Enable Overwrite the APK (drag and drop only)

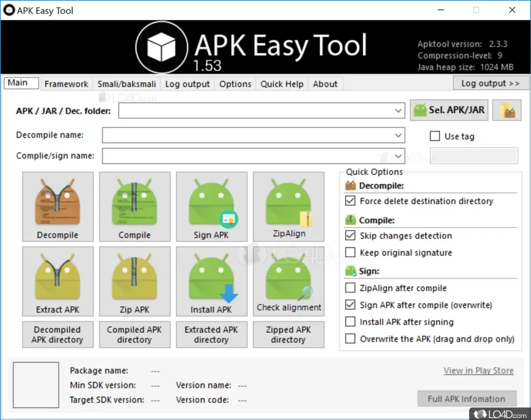(350, 339)
